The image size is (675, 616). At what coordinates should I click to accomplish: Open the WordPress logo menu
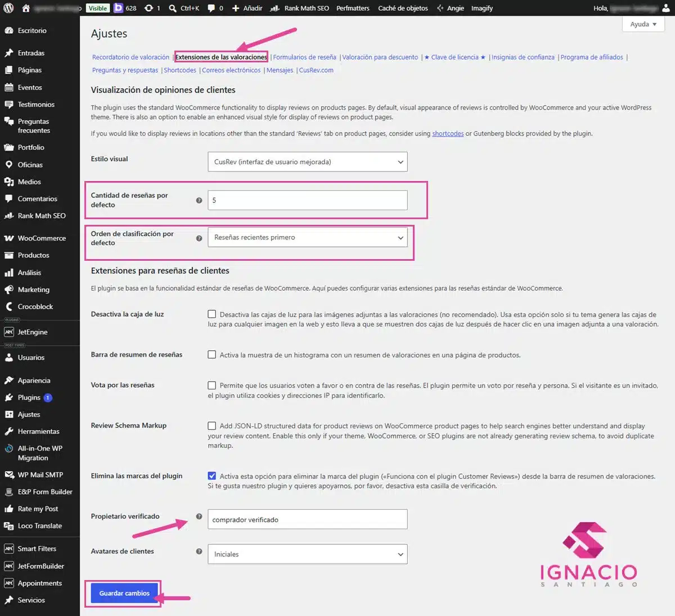pos(8,8)
